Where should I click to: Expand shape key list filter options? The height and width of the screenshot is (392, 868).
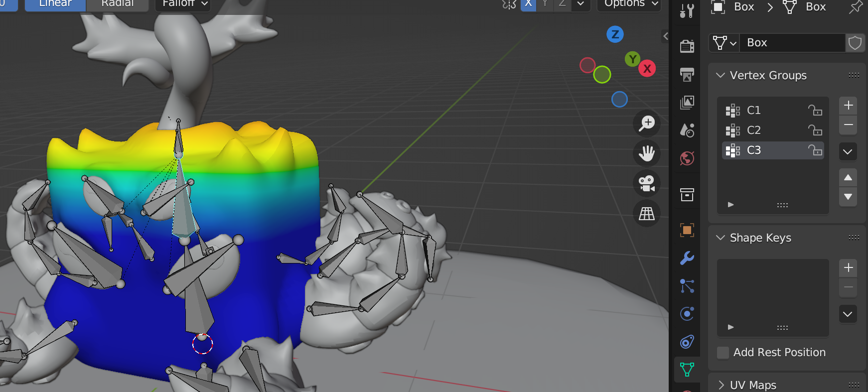click(x=730, y=327)
